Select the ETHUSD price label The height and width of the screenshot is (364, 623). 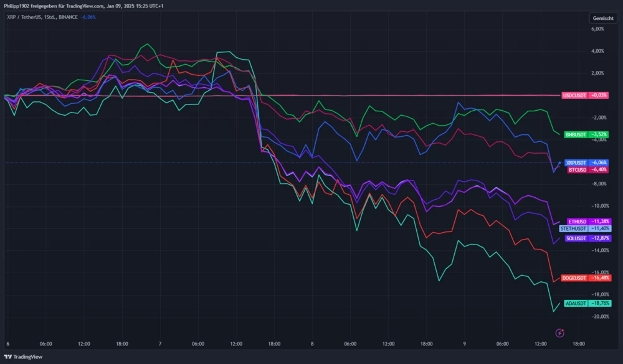[x=586, y=222]
